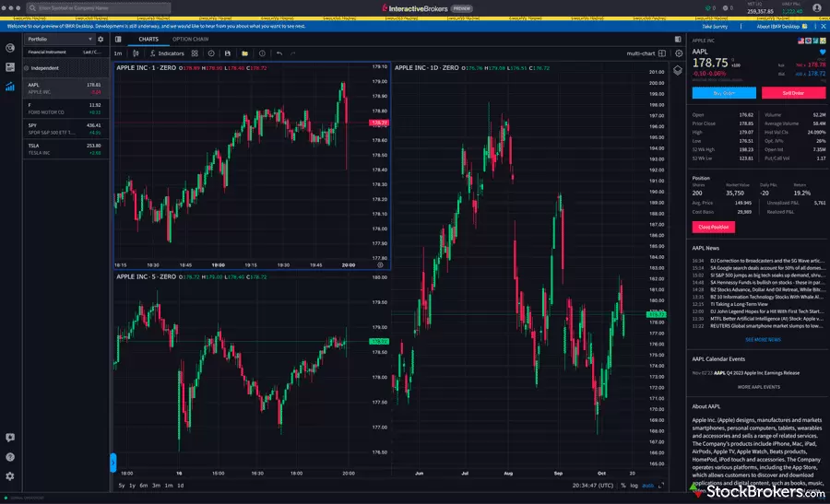Viewport: 830px width, 504px height.
Task: Toggle log scale on the chart
Action: [634, 485]
